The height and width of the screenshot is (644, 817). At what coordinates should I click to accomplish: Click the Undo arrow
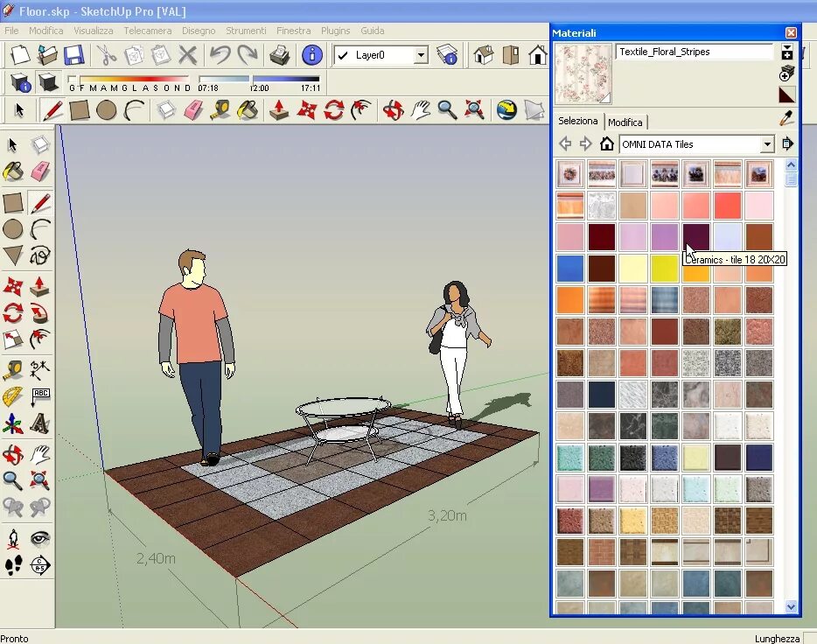(x=220, y=55)
